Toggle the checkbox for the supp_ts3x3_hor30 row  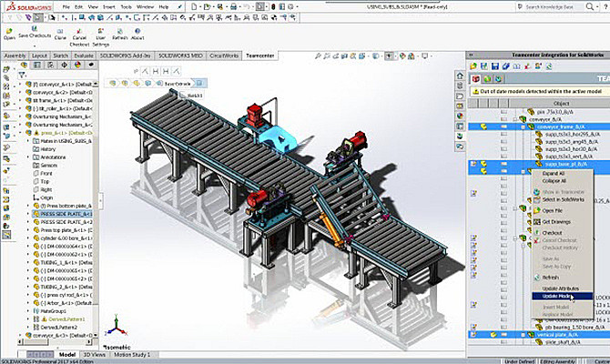[x=503, y=149]
